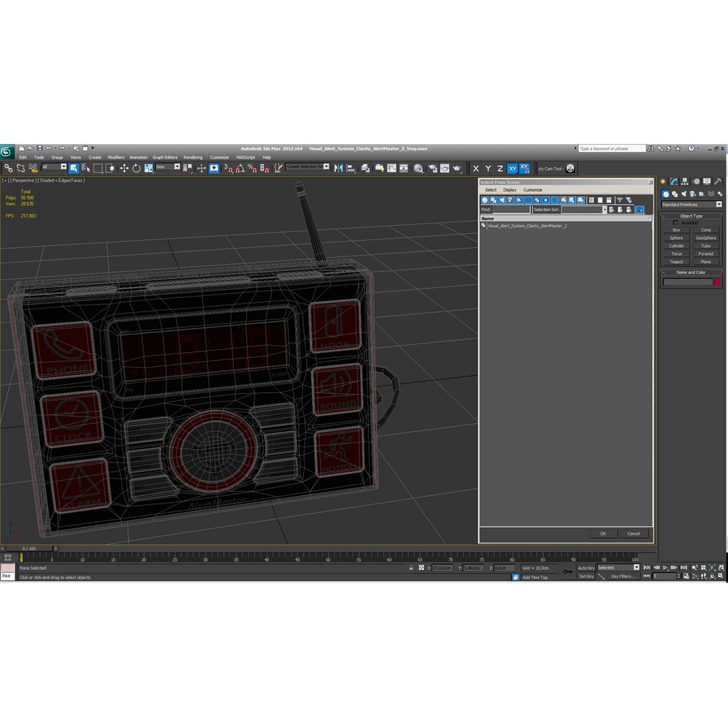Click the timeline frame slider 0 / 100
The width and height of the screenshot is (728, 728).
click(x=29, y=548)
